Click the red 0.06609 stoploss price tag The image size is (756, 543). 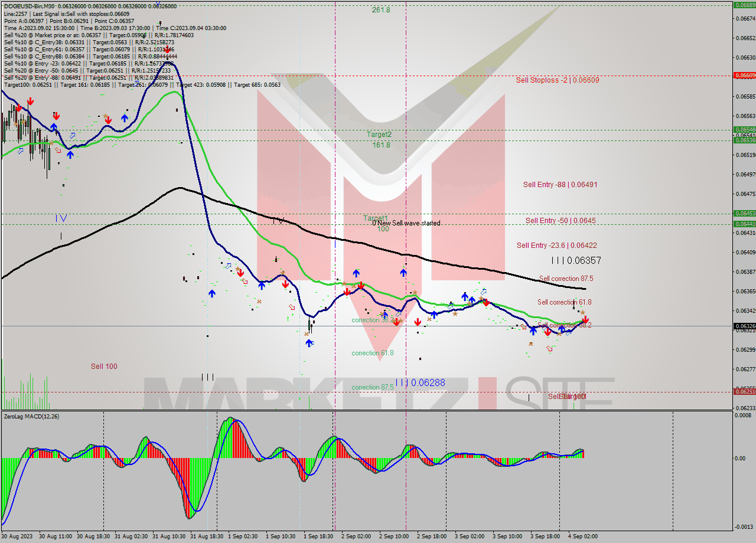click(744, 76)
